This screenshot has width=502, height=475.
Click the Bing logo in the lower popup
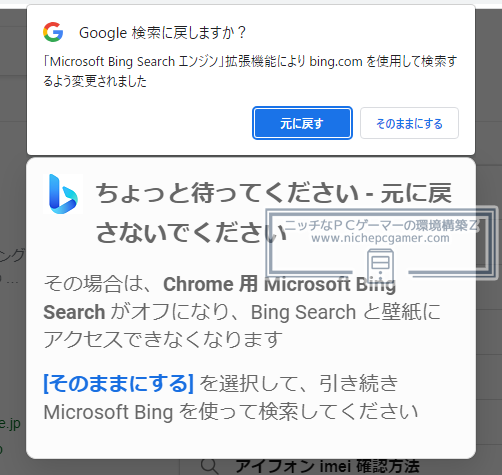(x=63, y=194)
